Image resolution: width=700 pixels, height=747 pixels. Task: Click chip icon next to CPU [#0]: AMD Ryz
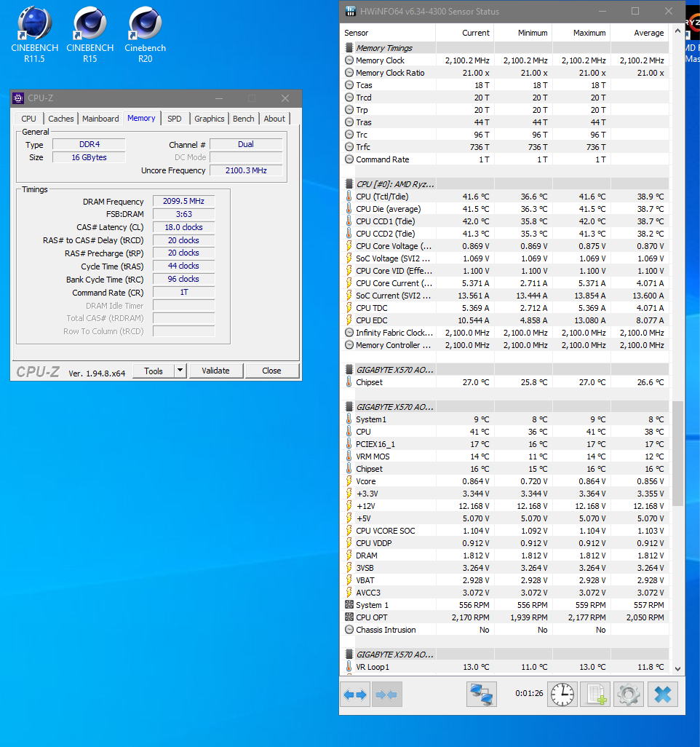coord(349,184)
